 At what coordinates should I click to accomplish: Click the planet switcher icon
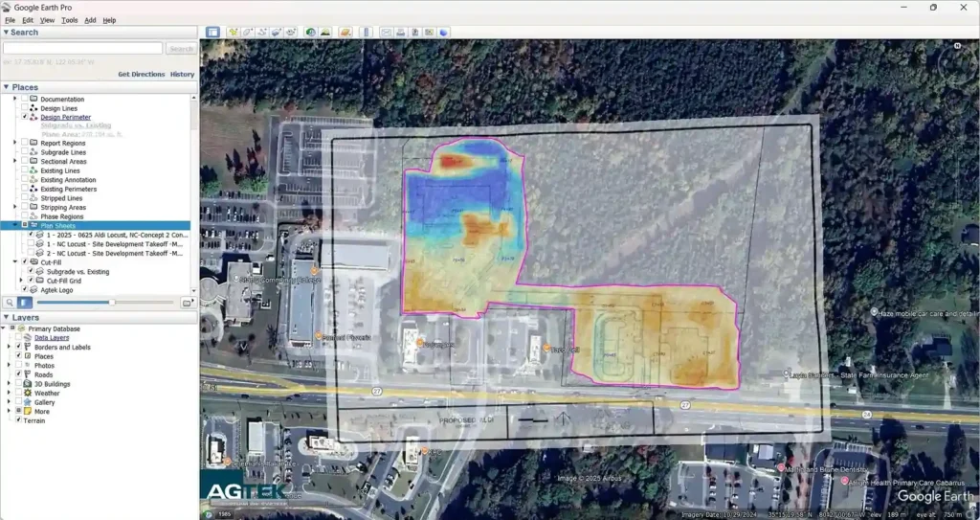click(345, 32)
